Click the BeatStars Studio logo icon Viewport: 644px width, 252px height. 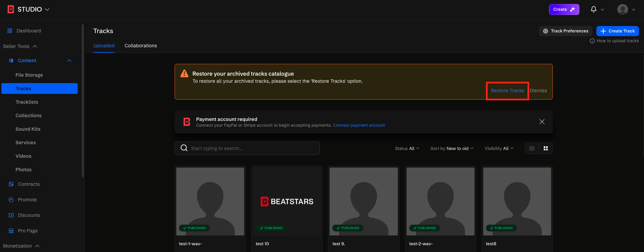[x=11, y=9]
